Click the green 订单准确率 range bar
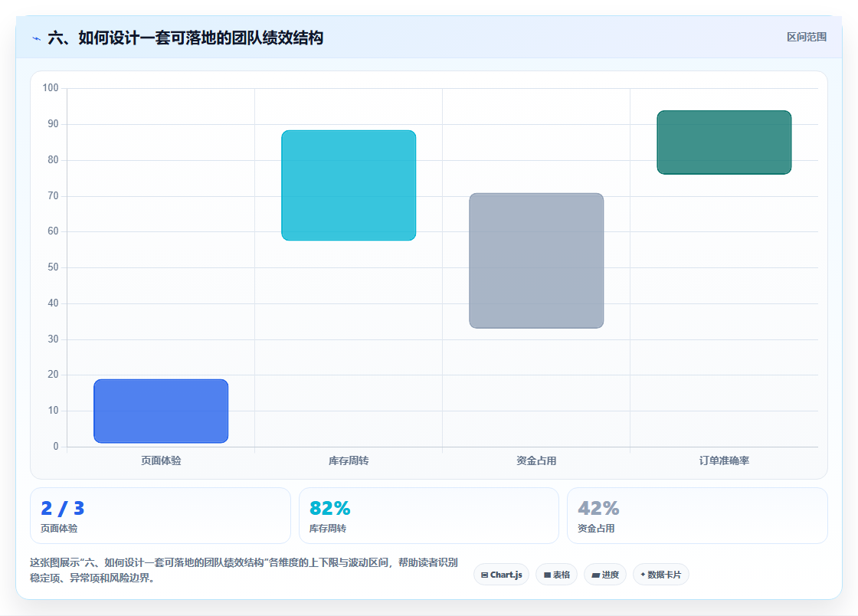The image size is (858, 616). point(724,143)
